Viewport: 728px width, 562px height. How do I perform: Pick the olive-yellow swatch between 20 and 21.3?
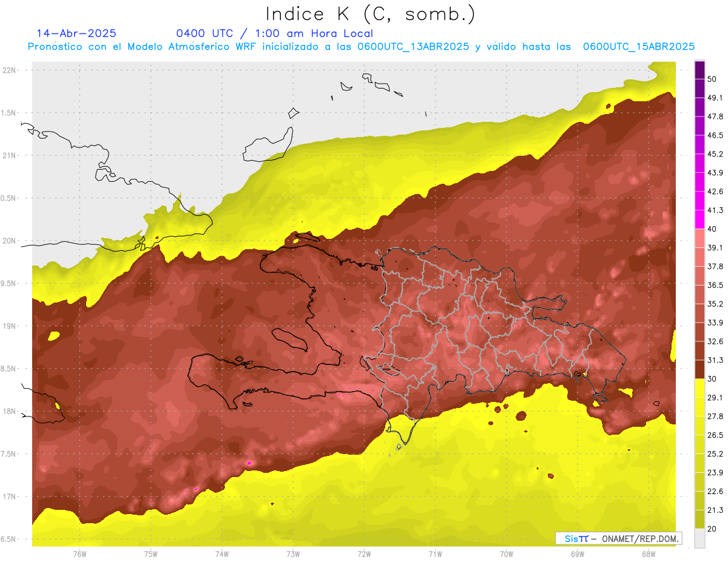[x=699, y=519]
